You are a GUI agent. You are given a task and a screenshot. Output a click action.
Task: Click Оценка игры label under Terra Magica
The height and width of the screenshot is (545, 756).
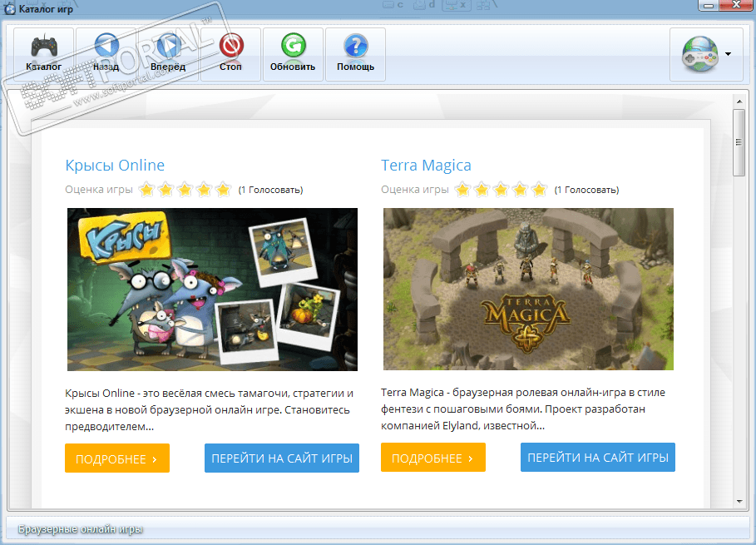(415, 190)
